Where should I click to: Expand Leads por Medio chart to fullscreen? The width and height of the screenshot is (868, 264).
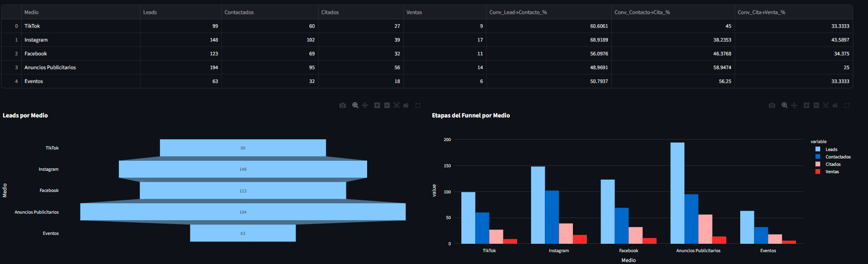(417, 106)
